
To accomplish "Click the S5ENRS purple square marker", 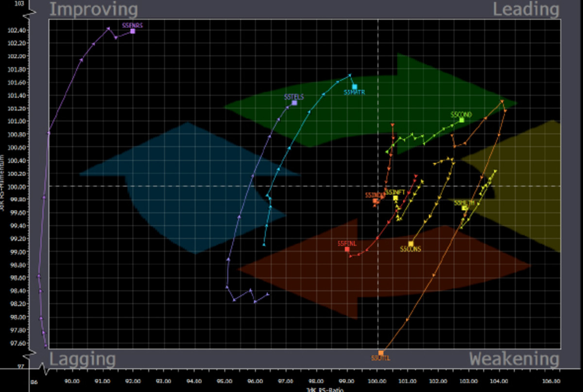I will pos(133,31).
